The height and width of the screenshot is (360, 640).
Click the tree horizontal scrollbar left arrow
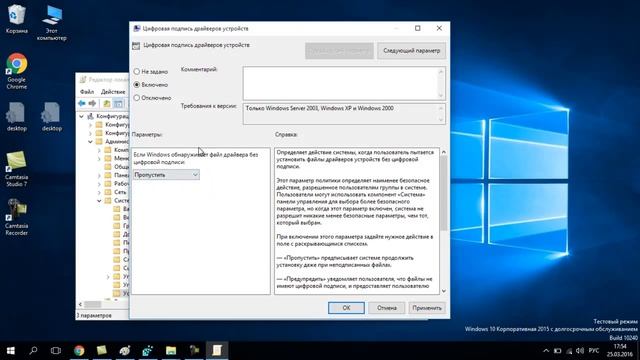tap(80, 304)
